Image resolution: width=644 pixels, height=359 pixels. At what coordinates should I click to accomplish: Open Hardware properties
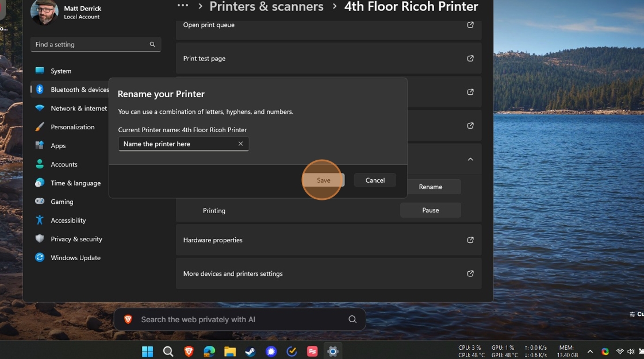328,240
